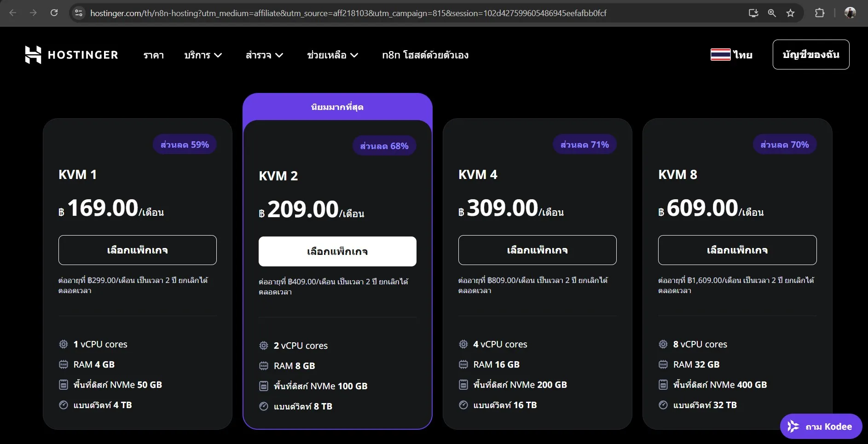
Task: Bookmark this page using the star icon
Action: coord(790,13)
